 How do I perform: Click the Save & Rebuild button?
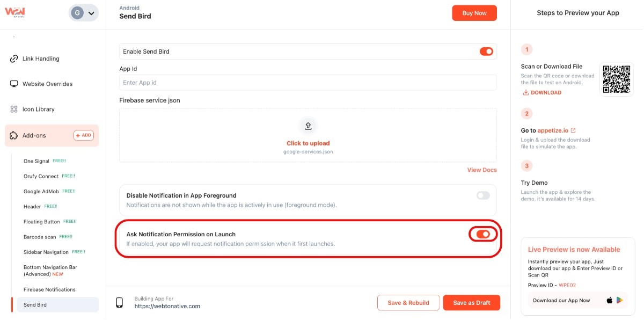(x=408, y=303)
